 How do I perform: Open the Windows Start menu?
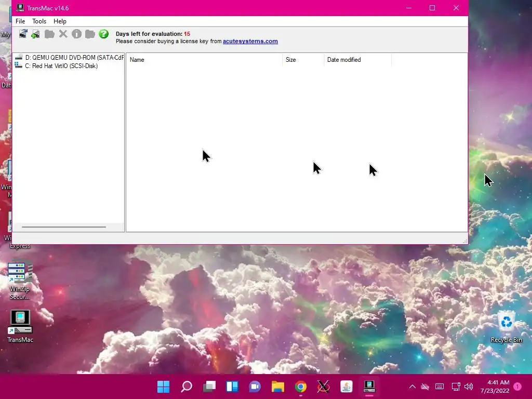[163, 387]
